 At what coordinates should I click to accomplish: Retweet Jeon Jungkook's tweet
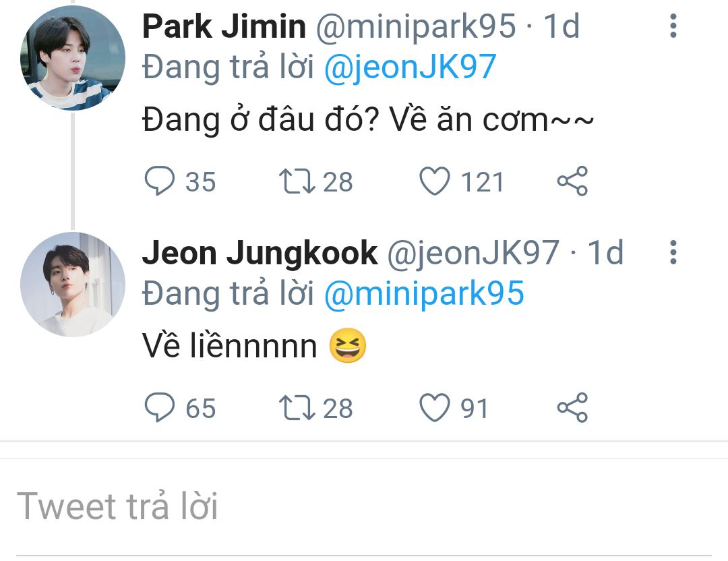click(294, 408)
